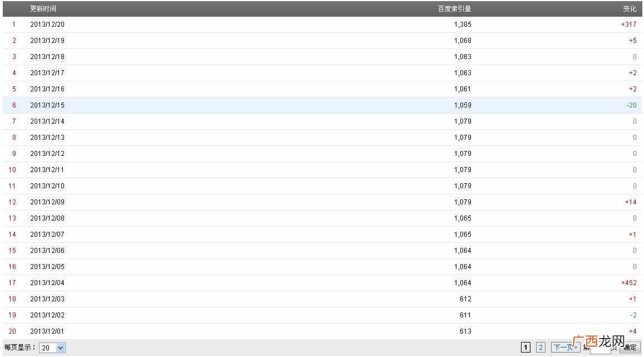Select the date 2013/12/03
The width and height of the screenshot is (644, 357).
(x=47, y=299)
